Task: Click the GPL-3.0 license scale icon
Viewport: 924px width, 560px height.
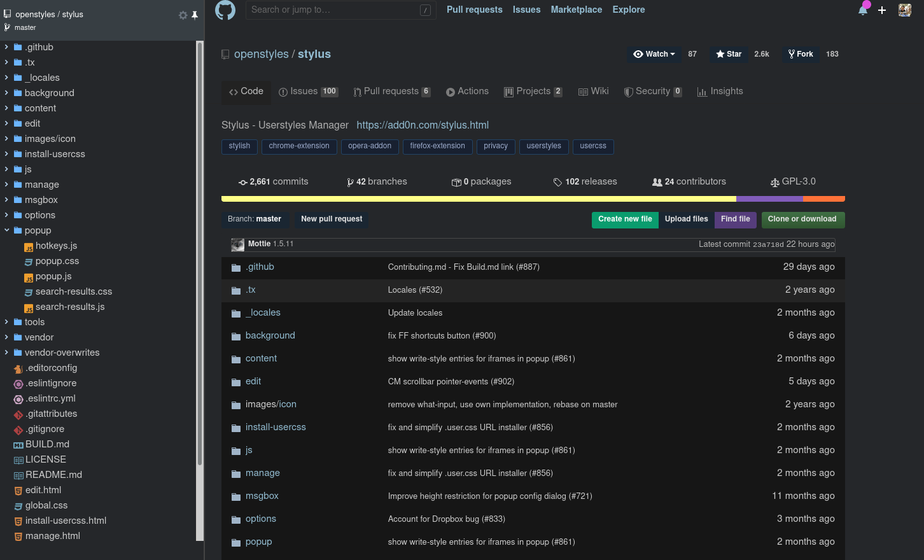Action: pos(774,183)
